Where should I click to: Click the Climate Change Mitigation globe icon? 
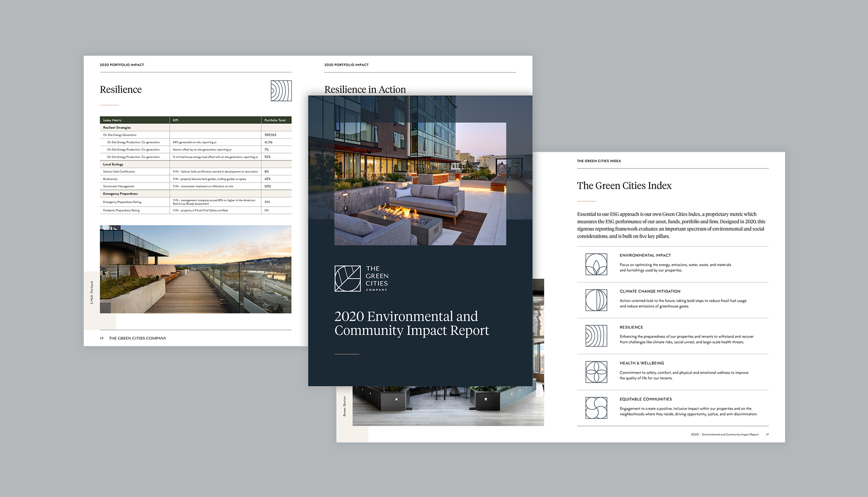pos(596,300)
